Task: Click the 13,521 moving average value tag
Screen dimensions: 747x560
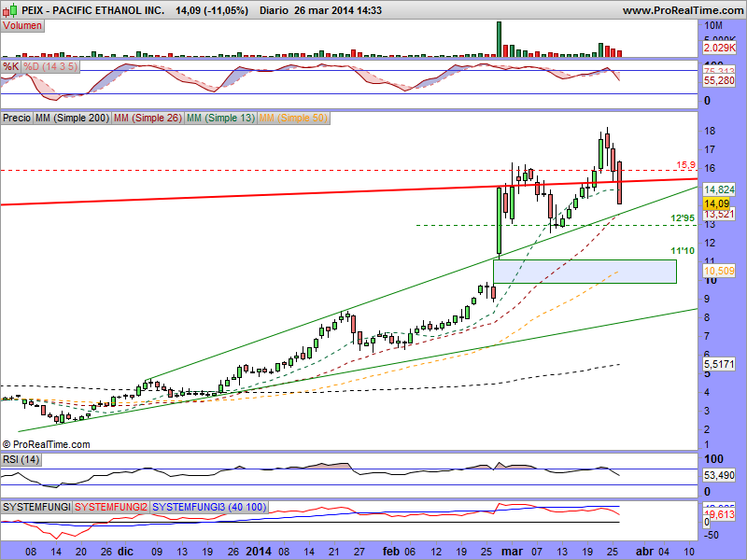Action: (719, 215)
